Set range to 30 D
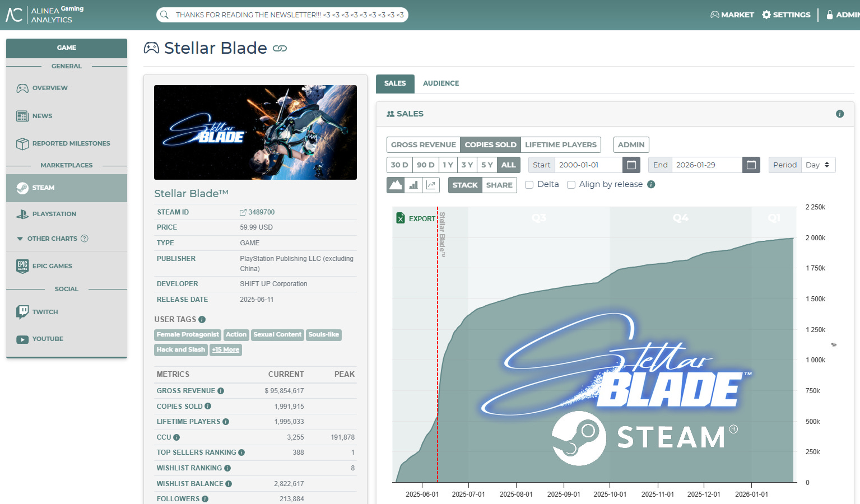The image size is (860, 504). point(399,165)
